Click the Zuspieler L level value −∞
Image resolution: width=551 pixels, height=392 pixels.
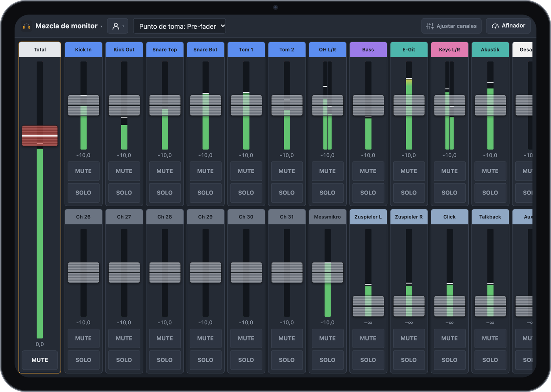(368, 322)
